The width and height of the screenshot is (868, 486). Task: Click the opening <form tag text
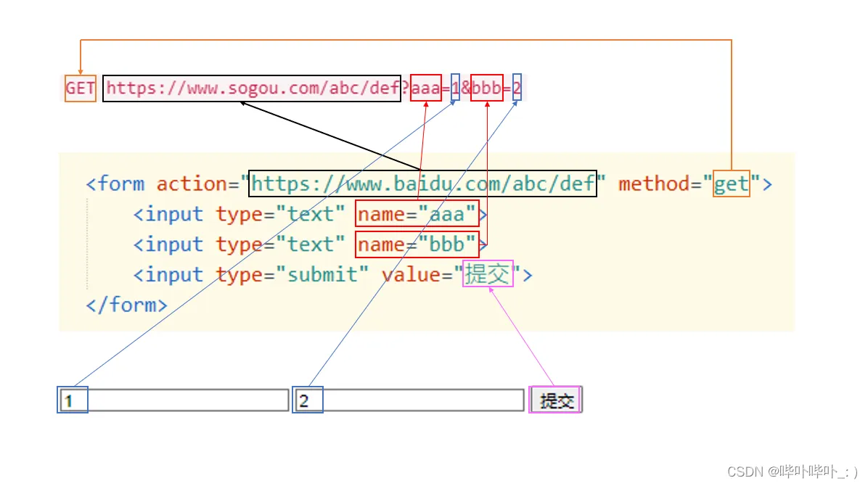115,184
